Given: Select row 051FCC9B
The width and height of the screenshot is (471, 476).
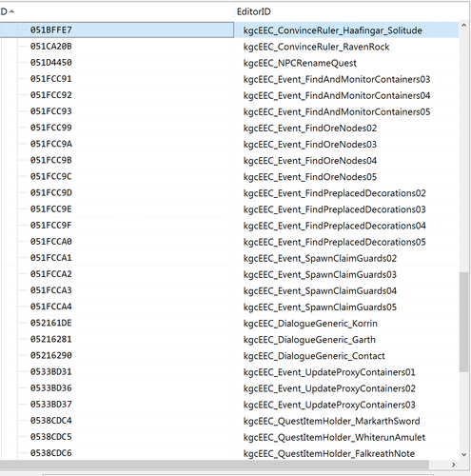Looking at the screenshot, I should coord(51,160).
